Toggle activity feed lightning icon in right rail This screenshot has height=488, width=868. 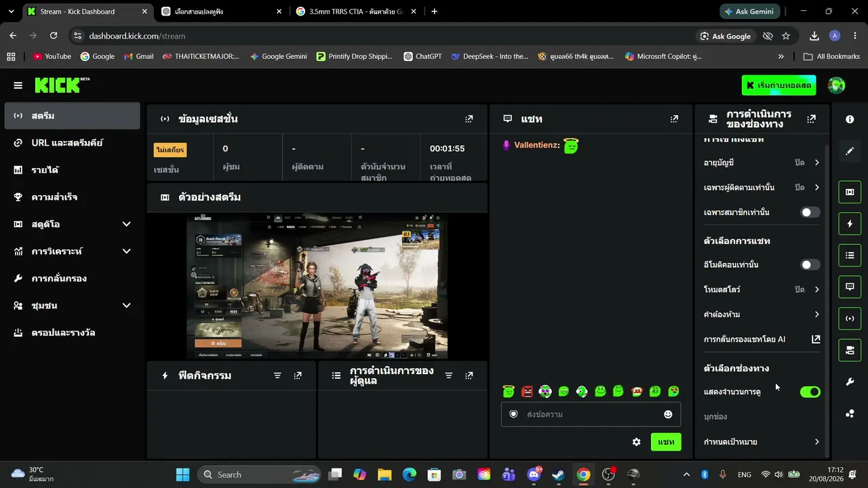(850, 224)
